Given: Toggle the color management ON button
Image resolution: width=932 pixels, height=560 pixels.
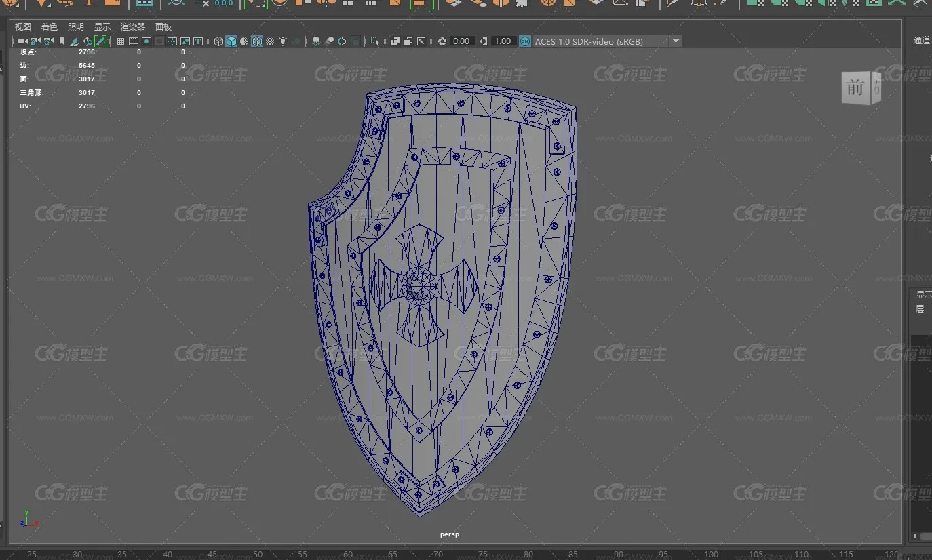Looking at the screenshot, I should (x=525, y=41).
